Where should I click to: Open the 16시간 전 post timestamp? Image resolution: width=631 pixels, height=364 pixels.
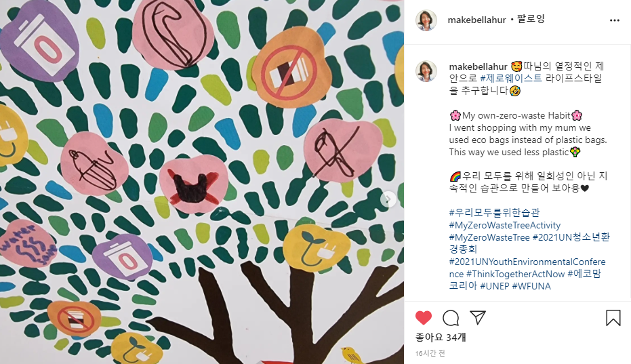click(x=430, y=353)
